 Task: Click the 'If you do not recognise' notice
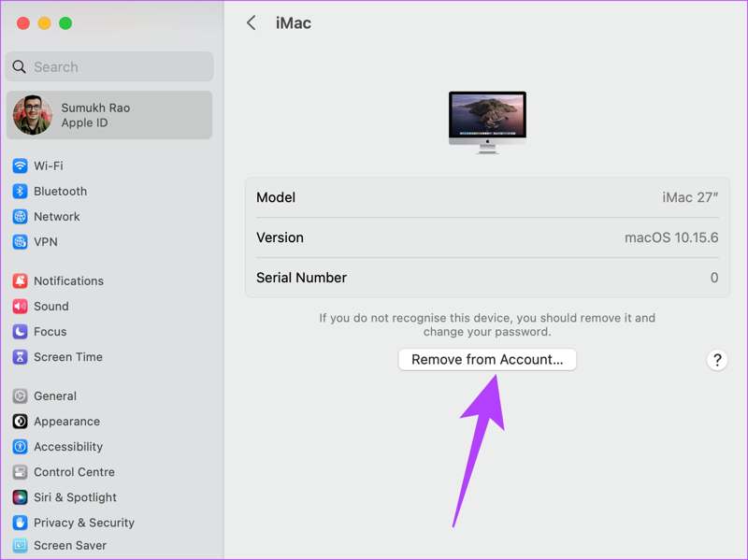[x=487, y=324]
